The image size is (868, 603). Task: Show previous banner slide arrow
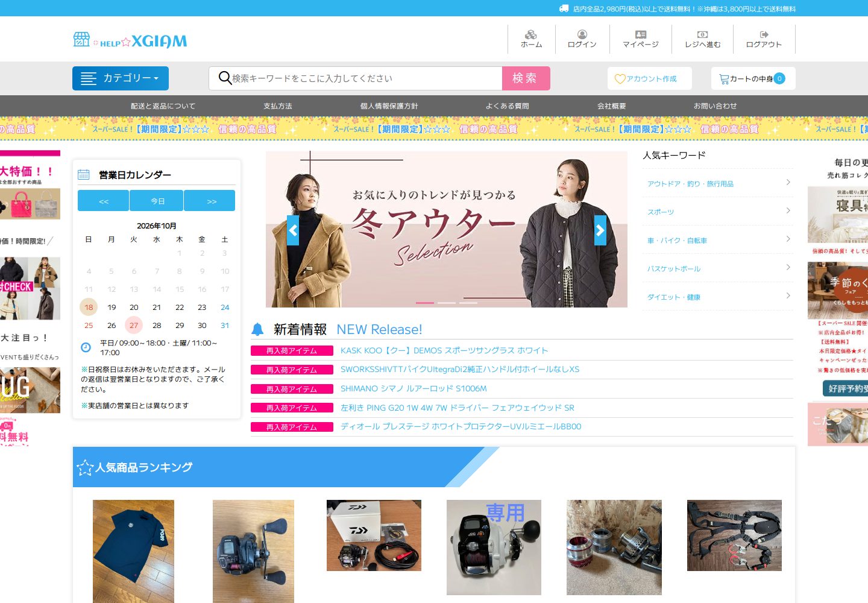(x=293, y=230)
